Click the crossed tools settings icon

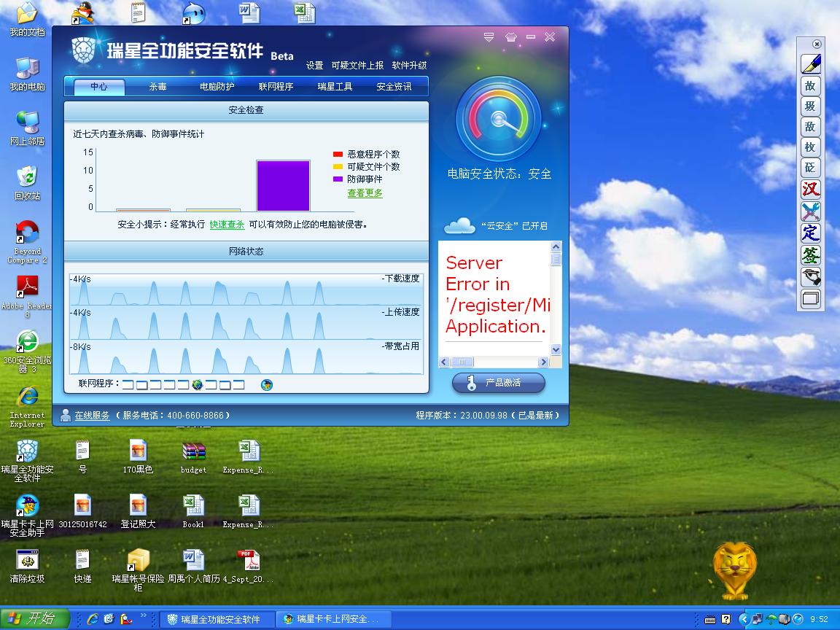click(x=811, y=211)
